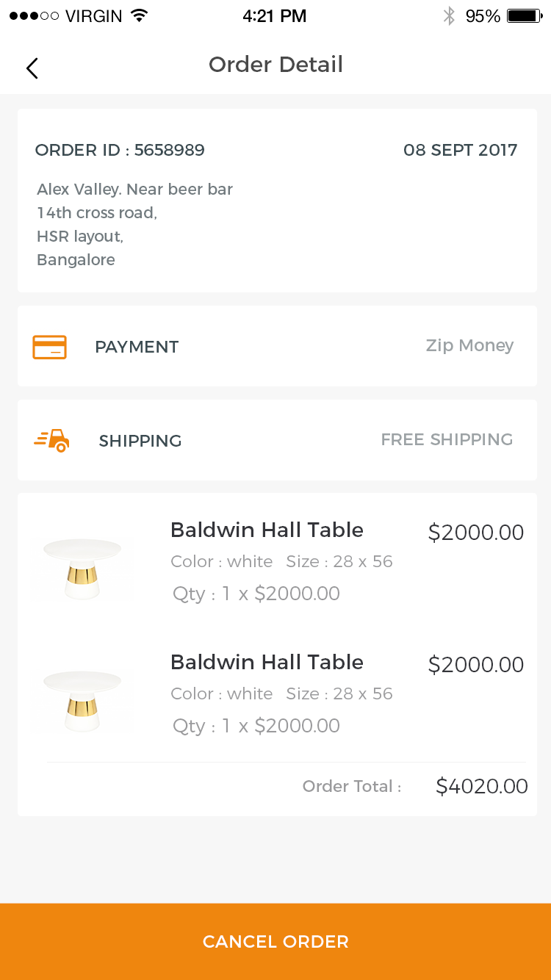Open the second Baldwin Hall Table thumbnail
551x980 pixels.
point(82,699)
